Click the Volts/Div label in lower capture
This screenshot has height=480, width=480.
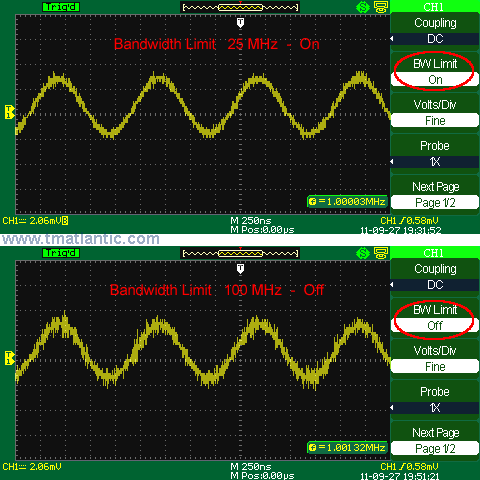[435, 351]
